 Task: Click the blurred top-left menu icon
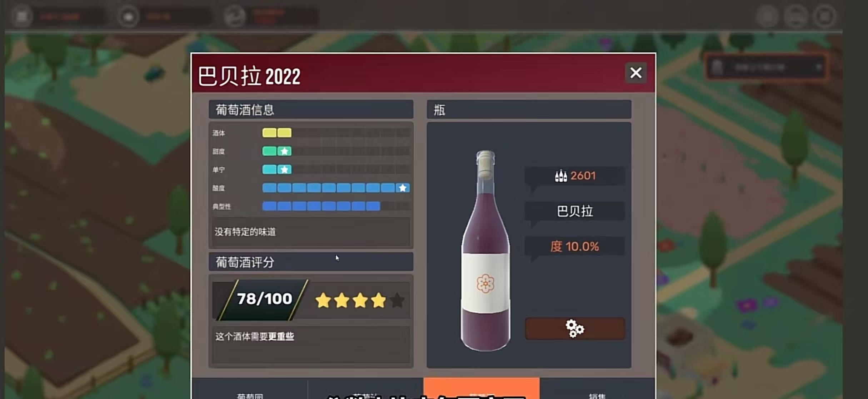pos(22,16)
